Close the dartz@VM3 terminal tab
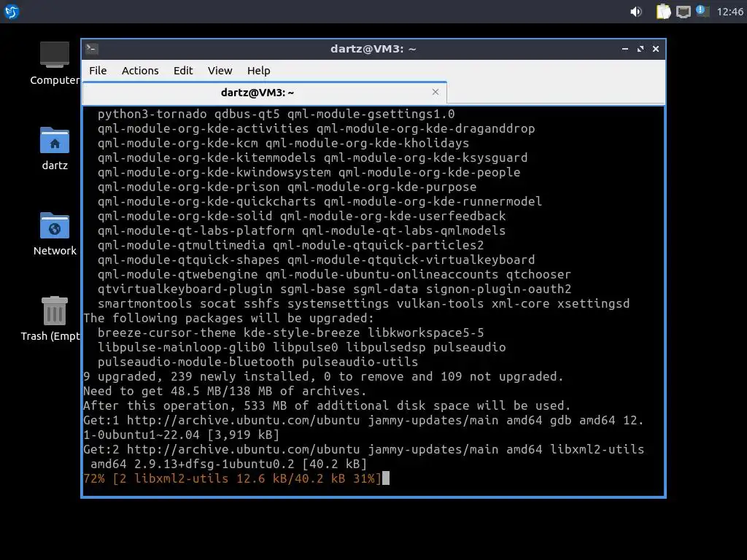Image resolution: width=747 pixels, height=560 pixels. pyautogui.click(x=435, y=92)
